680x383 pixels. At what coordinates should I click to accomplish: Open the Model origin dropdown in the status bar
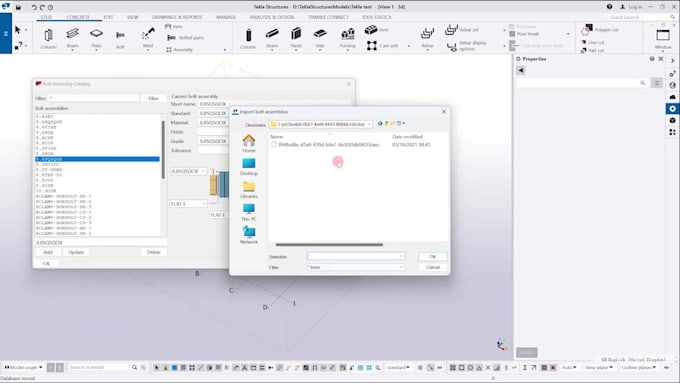tap(24, 367)
